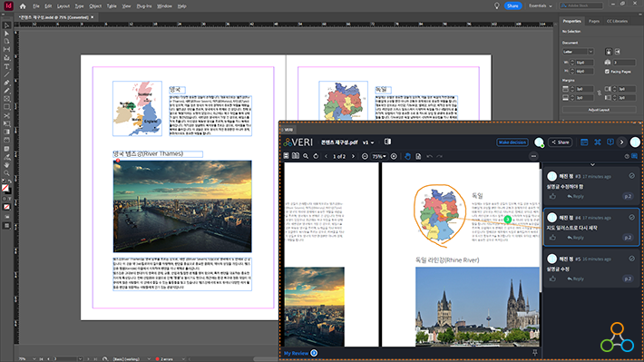Click the Make decision button

(x=512, y=142)
